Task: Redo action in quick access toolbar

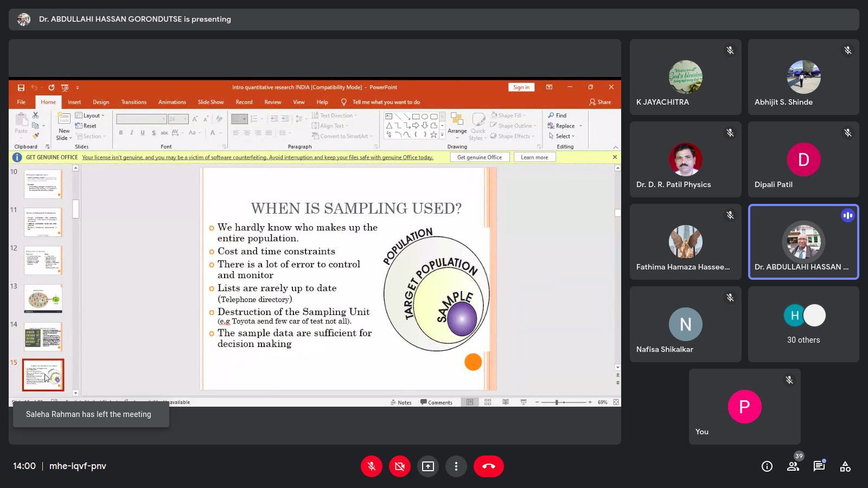Action: (52, 87)
